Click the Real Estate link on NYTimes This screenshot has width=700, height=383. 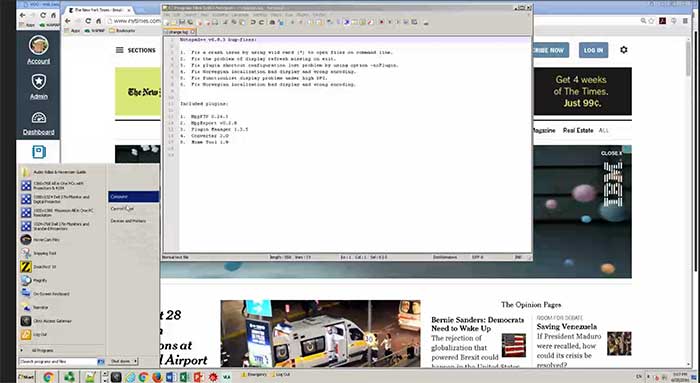578,130
